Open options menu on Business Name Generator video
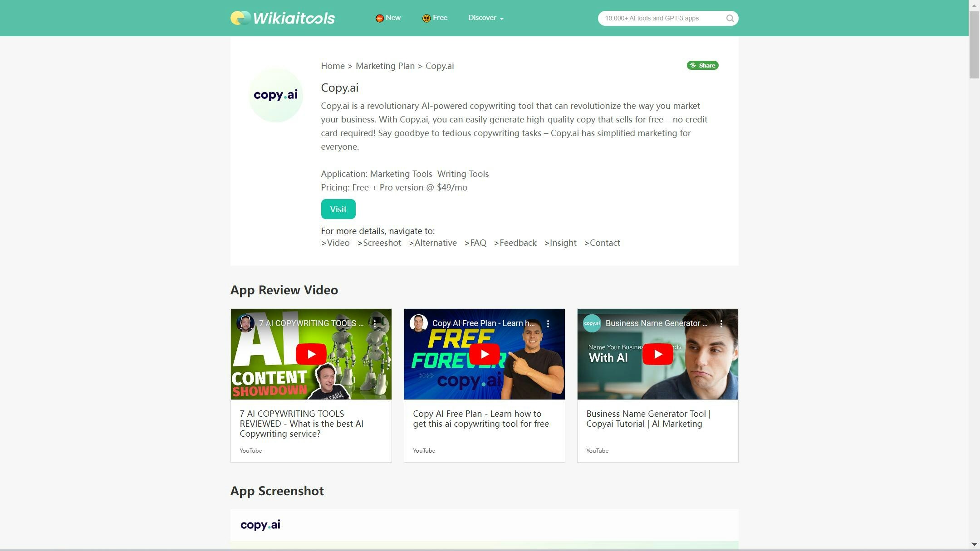Screen dimensions: 980x551 tap(721, 323)
